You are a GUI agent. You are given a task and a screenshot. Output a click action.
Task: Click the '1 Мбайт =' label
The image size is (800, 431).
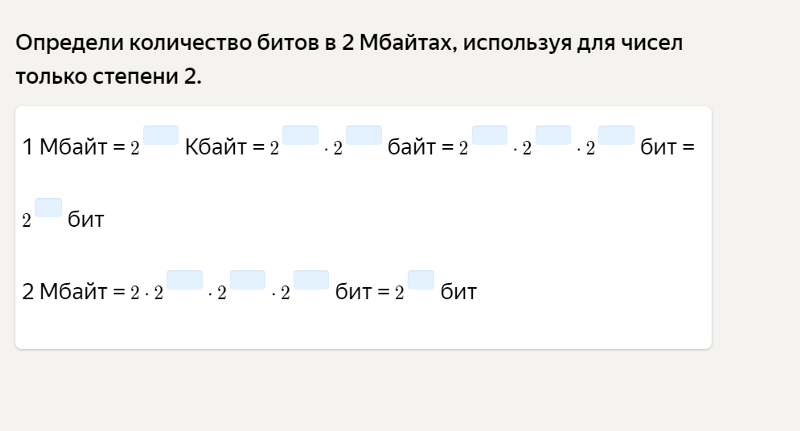[x=73, y=147]
